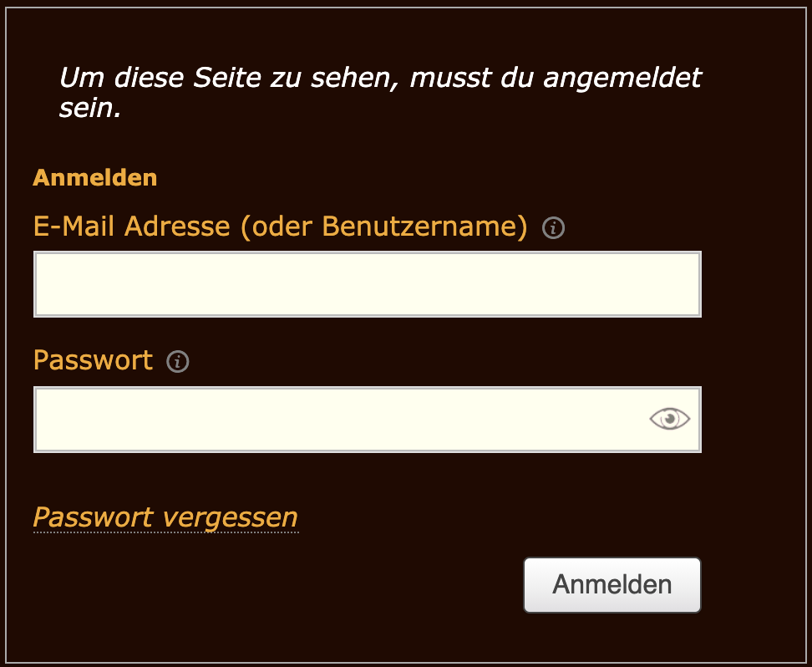Click the word Seite in the notice

pyautogui.click(x=228, y=79)
